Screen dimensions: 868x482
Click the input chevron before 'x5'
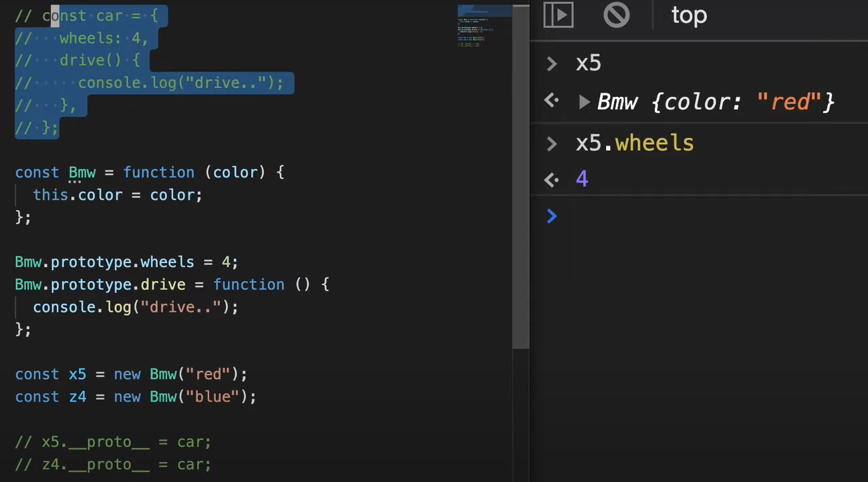pos(551,63)
